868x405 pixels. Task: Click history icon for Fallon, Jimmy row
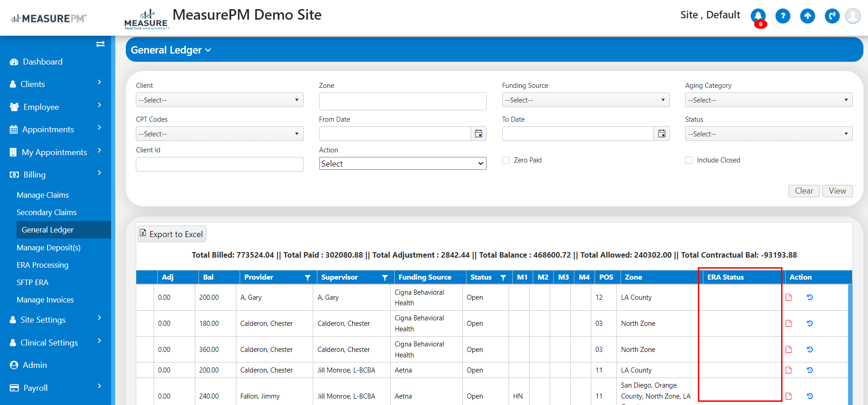pos(810,396)
